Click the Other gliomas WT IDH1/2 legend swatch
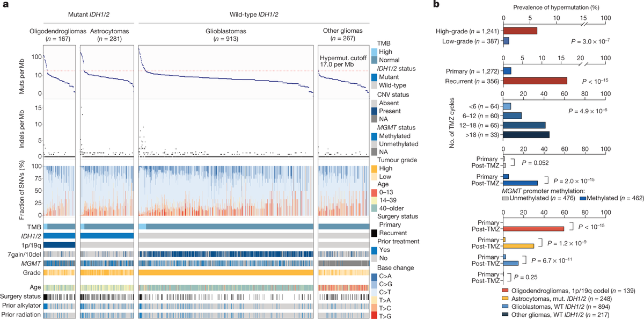This screenshot has height=319, width=644. [504, 313]
